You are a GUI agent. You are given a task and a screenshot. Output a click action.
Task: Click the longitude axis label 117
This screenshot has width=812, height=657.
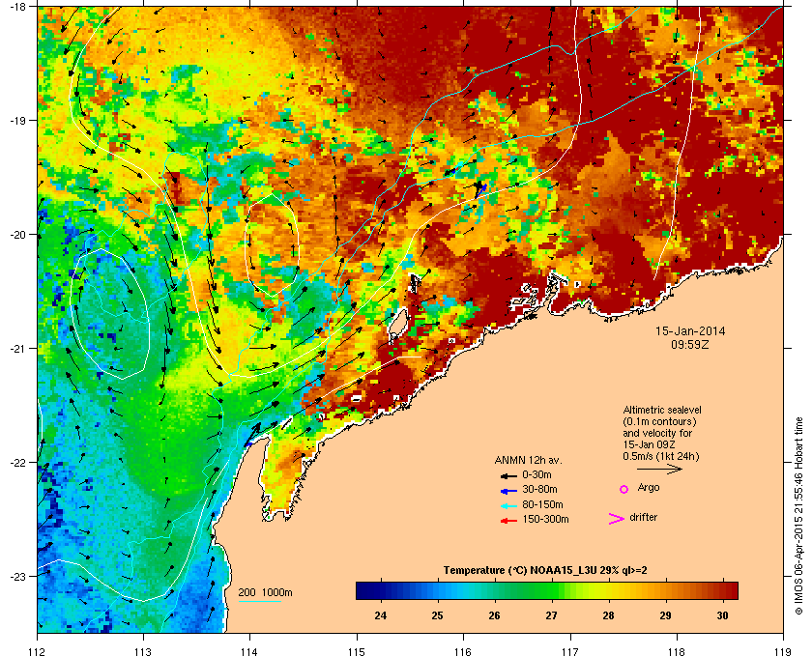tap(570, 651)
